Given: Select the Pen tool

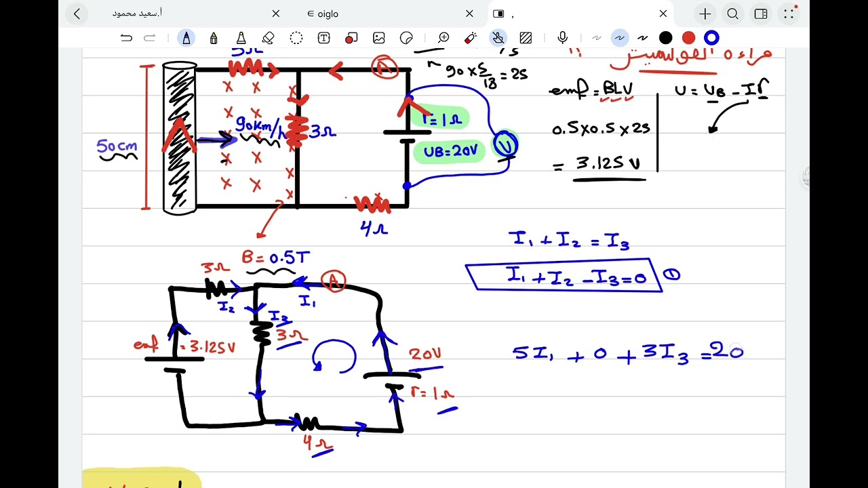Looking at the screenshot, I should point(186,38).
